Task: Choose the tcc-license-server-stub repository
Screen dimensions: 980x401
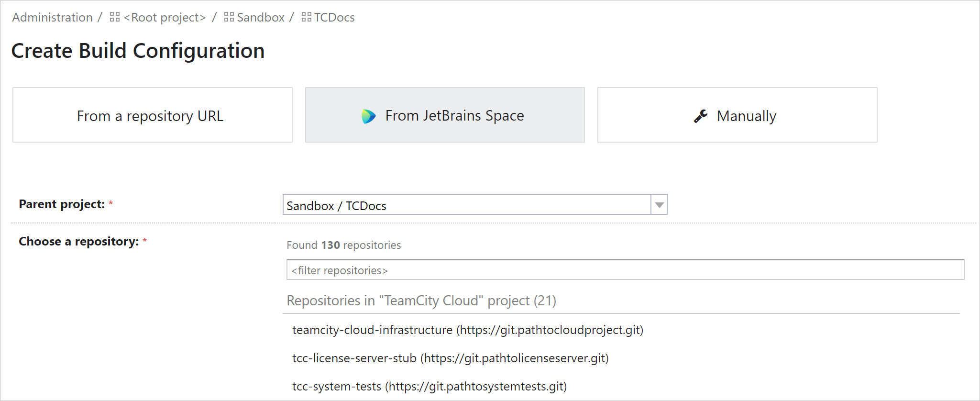Action: pyautogui.click(x=450, y=358)
